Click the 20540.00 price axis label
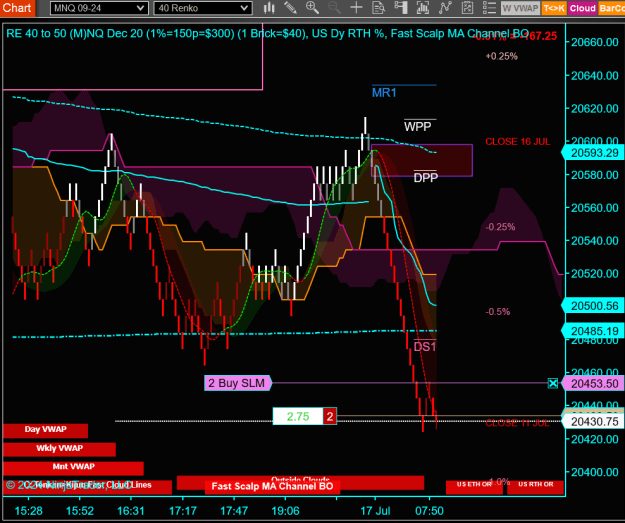This screenshot has height=523, width=625. [595, 241]
